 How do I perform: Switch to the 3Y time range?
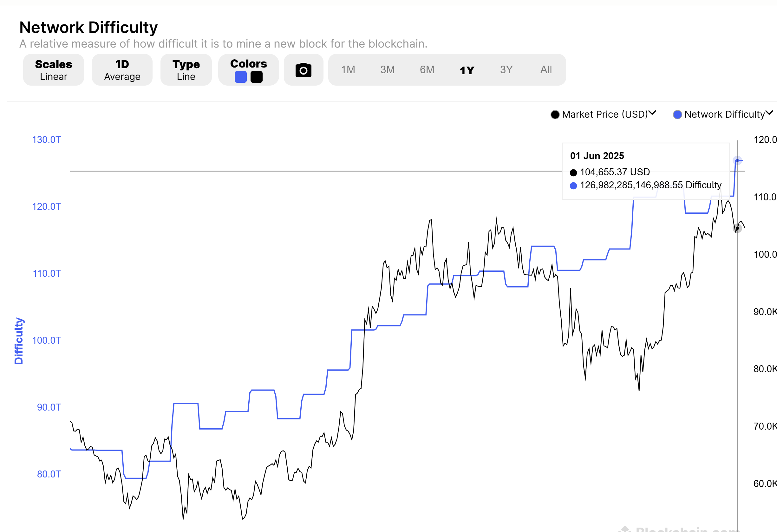[x=506, y=70]
